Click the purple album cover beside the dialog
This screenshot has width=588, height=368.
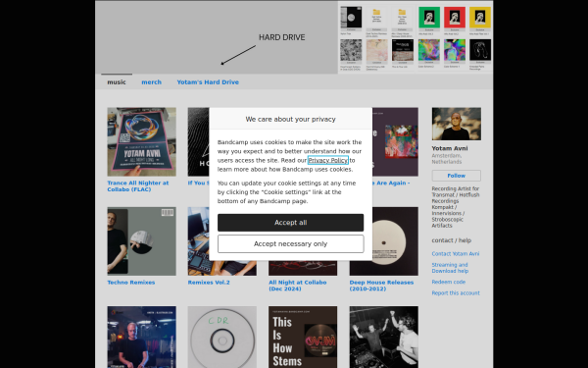[395, 142]
